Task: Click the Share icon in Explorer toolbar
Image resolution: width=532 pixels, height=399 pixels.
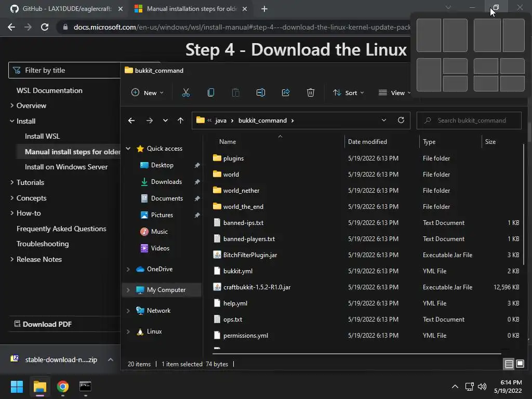Action: (x=286, y=92)
